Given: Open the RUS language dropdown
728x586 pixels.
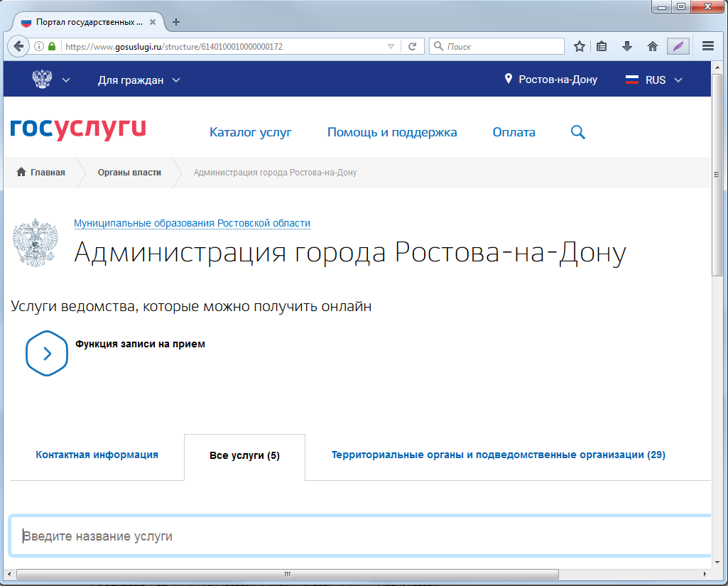Looking at the screenshot, I should tap(653, 80).
